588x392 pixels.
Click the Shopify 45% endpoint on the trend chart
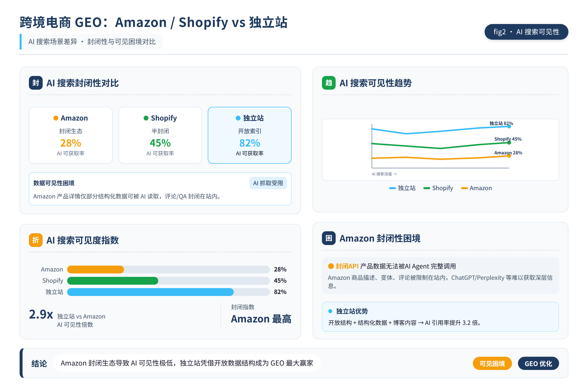pyautogui.click(x=509, y=143)
